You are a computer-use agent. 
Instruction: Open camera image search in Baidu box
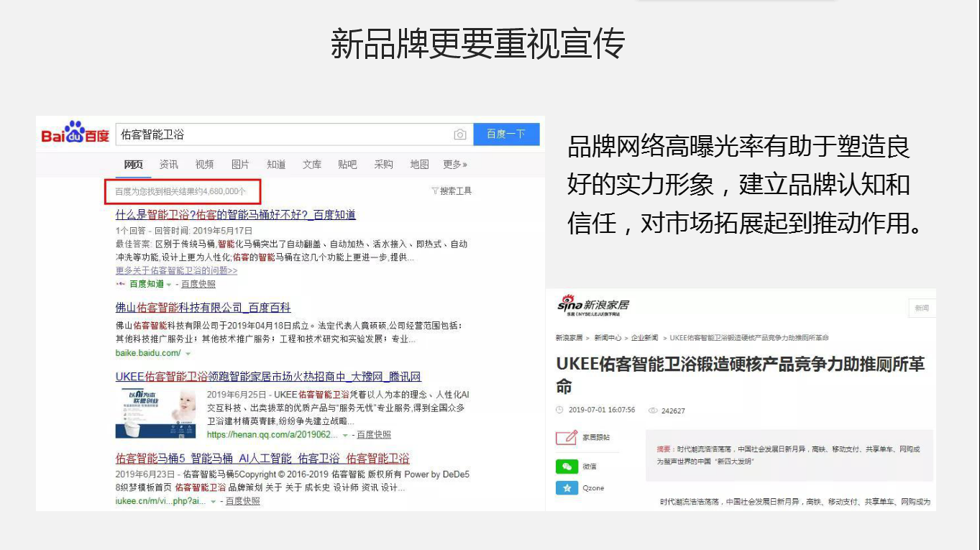click(460, 134)
